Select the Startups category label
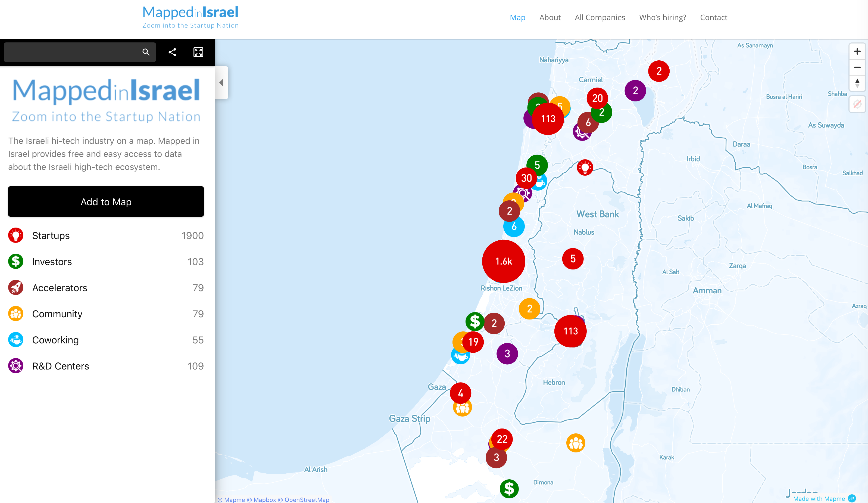Image resolution: width=868 pixels, height=503 pixels. (x=51, y=236)
